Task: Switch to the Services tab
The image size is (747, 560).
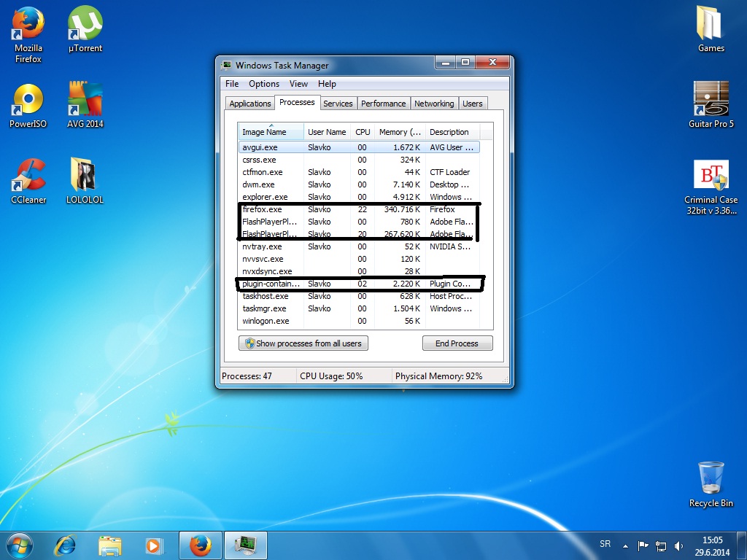Action: [x=338, y=104]
